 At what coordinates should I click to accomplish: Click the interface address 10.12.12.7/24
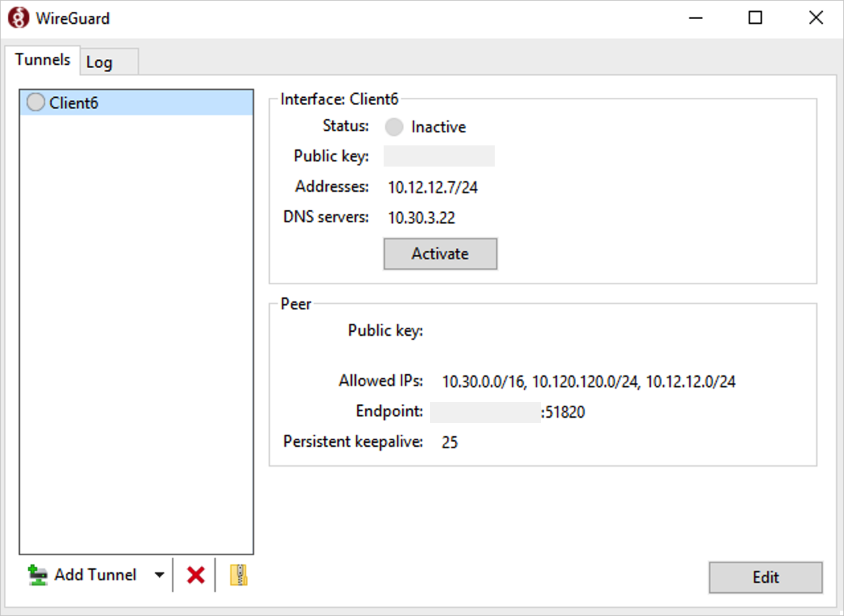click(433, 188)
